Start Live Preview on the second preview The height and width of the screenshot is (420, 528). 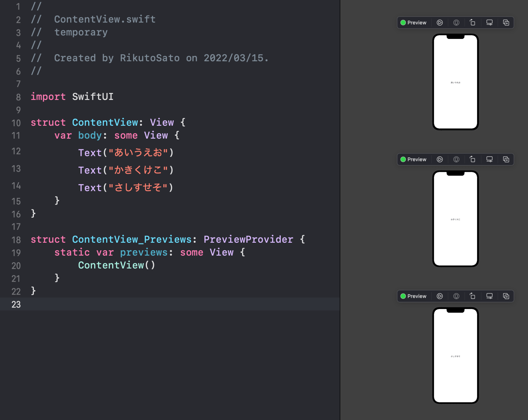(x=439, y=159)
